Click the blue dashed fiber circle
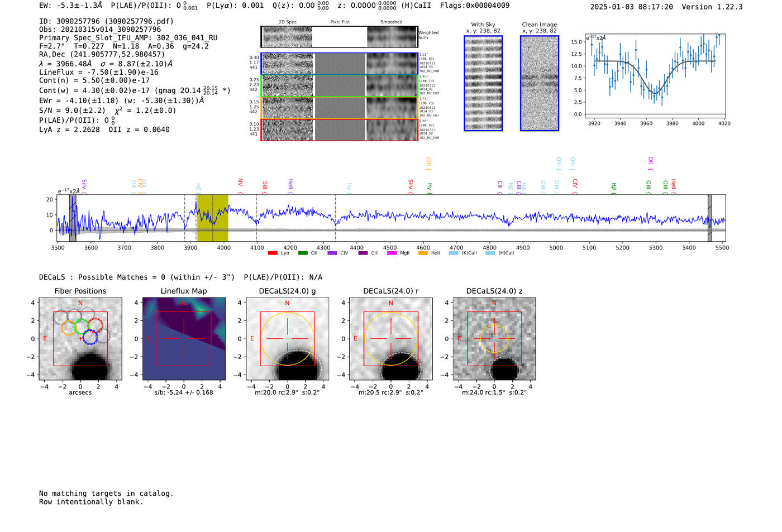This screenshot has height=532, width=782. (90, 337)
